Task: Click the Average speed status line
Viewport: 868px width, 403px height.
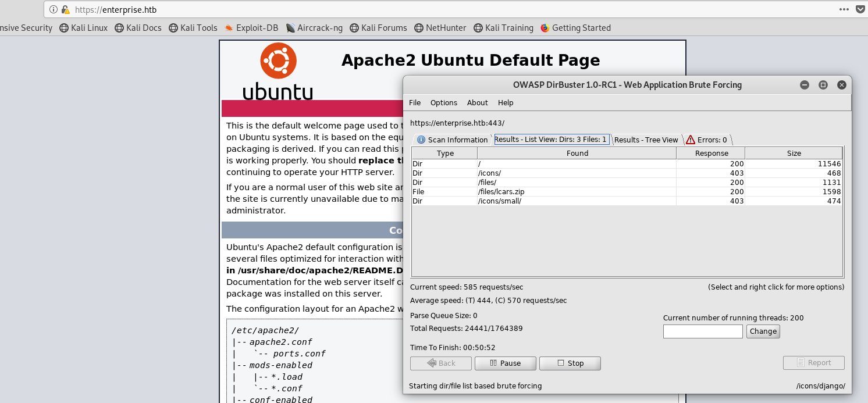Action: pyautogui.click(x=489, y=301)
